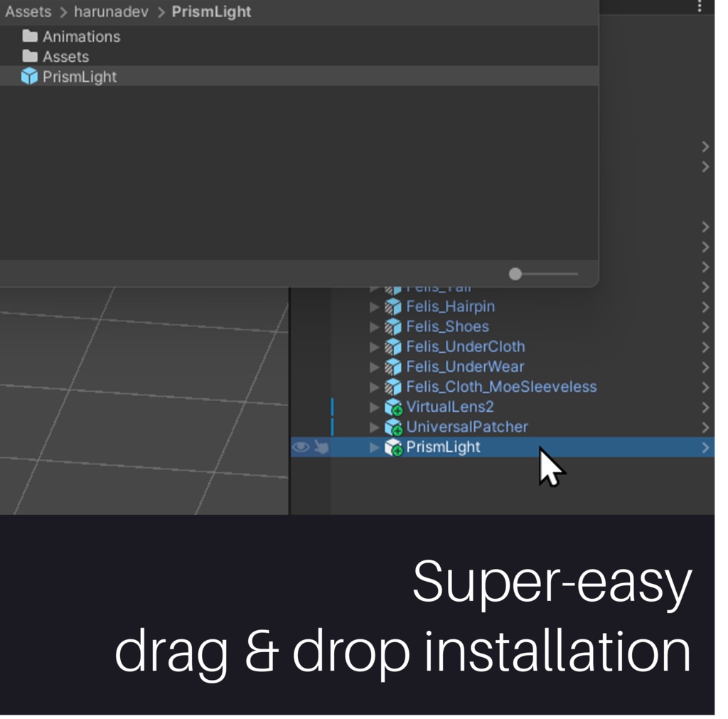Click the asset thumbnail size slider

coord(515,273)
